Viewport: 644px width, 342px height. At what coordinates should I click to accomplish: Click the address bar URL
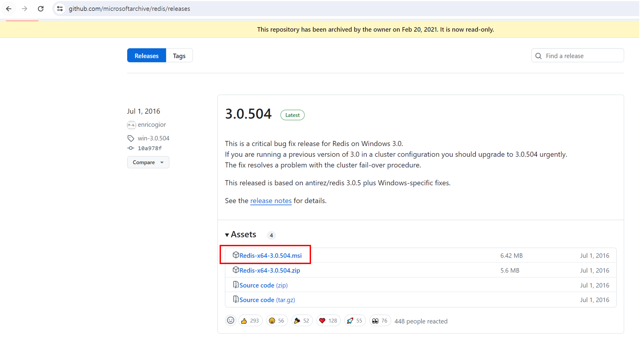pyautogui.click(x=130, y=9)
